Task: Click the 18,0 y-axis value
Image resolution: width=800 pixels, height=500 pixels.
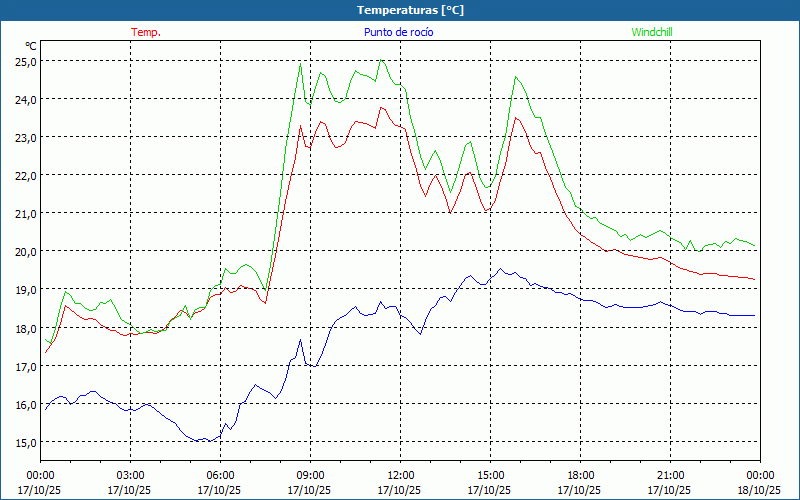Action: coord(25,328)
